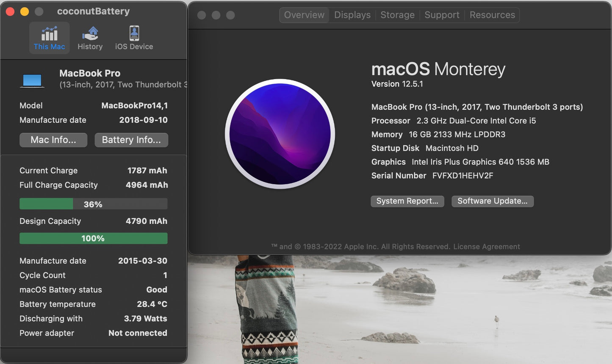Screen dimensions: 612x364
Task: Switch to the Displays tab
Action: tap(352, 15)
